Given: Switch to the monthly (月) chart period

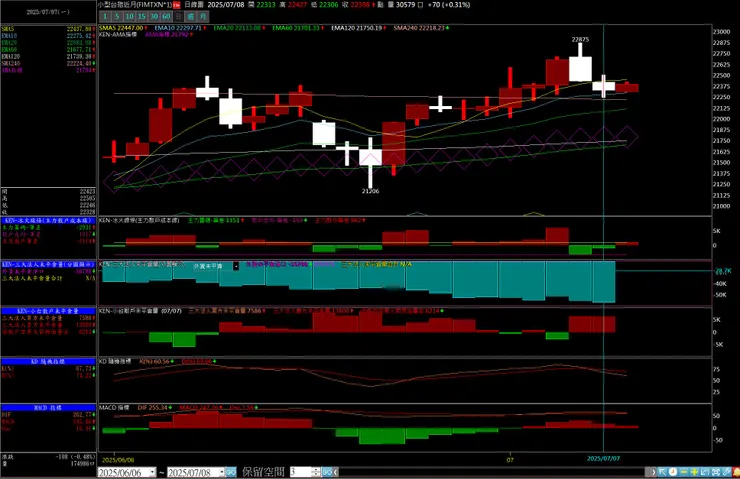Looking at the screenshot, I should pos(203,17).
